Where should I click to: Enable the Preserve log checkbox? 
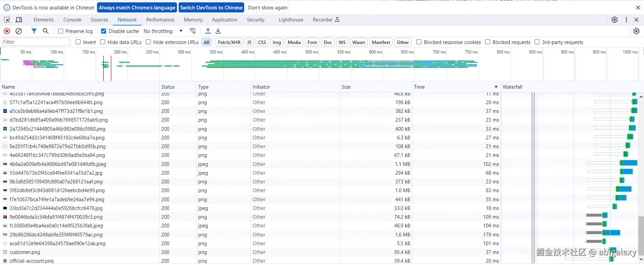click(61, 31)
